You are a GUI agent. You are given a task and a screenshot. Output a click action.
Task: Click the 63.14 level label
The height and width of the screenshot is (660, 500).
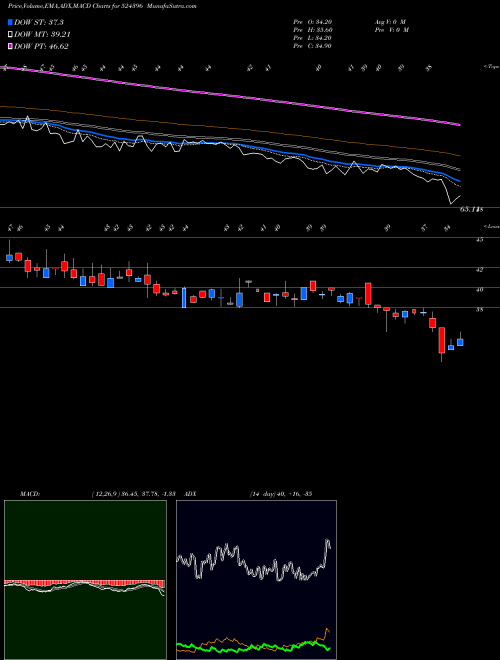pyautogui.click(x=471, y=209)
